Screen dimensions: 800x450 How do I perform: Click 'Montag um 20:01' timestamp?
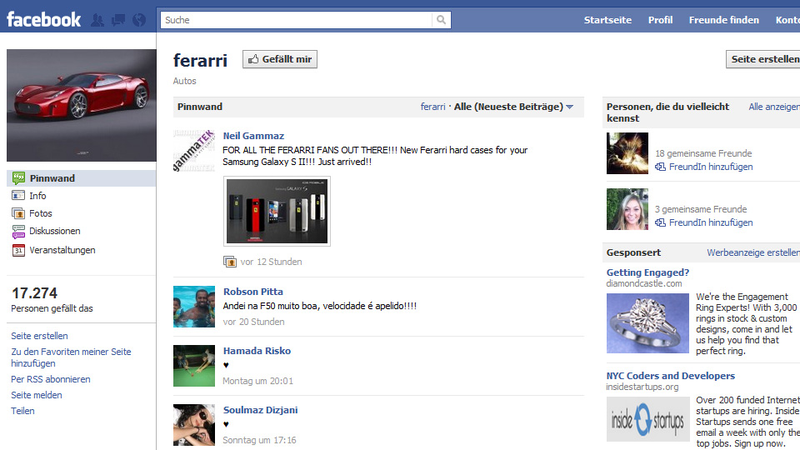pos(258,381)
